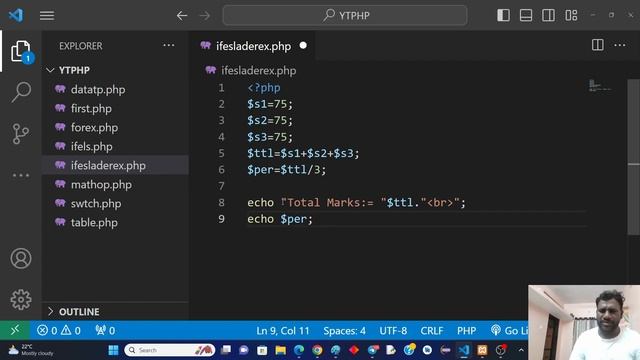Open the Search view in activity bar
This screenshot has height=360, width=640.
pyautogui.click(x=21, y=92)
